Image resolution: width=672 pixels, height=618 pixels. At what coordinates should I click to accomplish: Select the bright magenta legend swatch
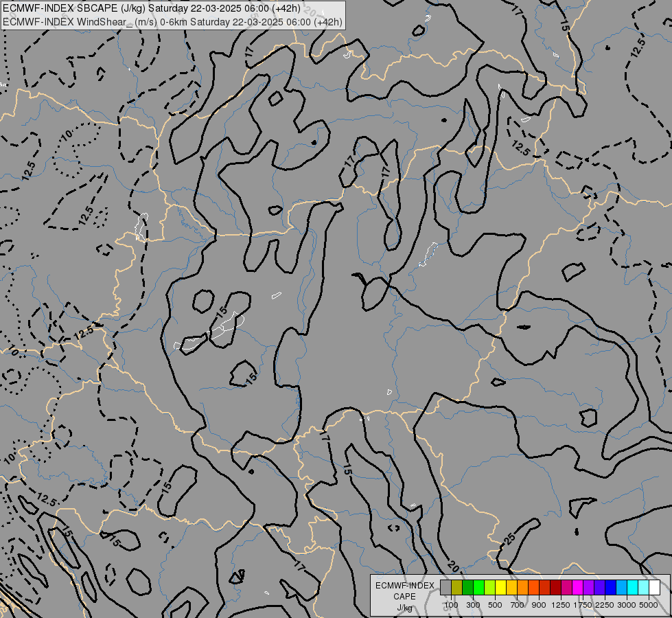578,587
